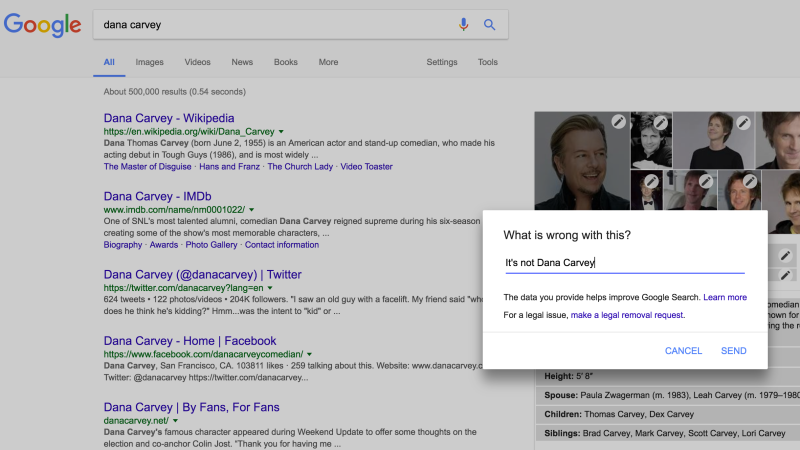
Task: Open the black-shirt portrait thumbnail
Action: (x=714, y=140)
